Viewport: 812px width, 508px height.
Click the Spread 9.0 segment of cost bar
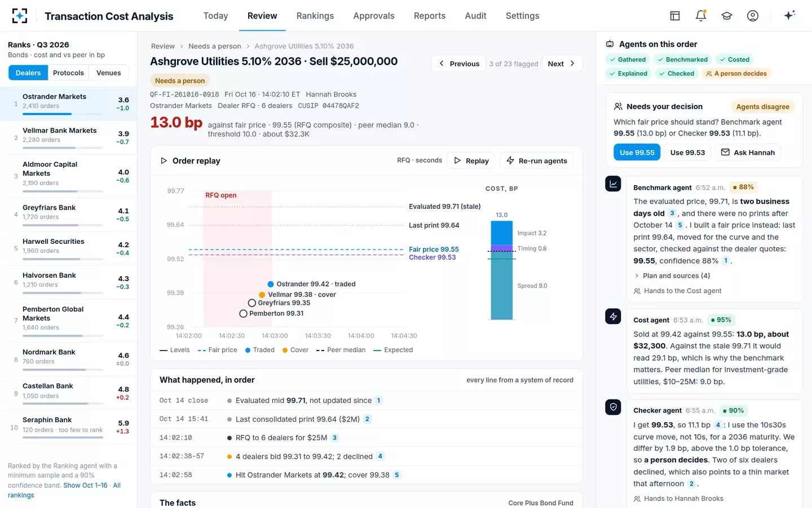502,286
